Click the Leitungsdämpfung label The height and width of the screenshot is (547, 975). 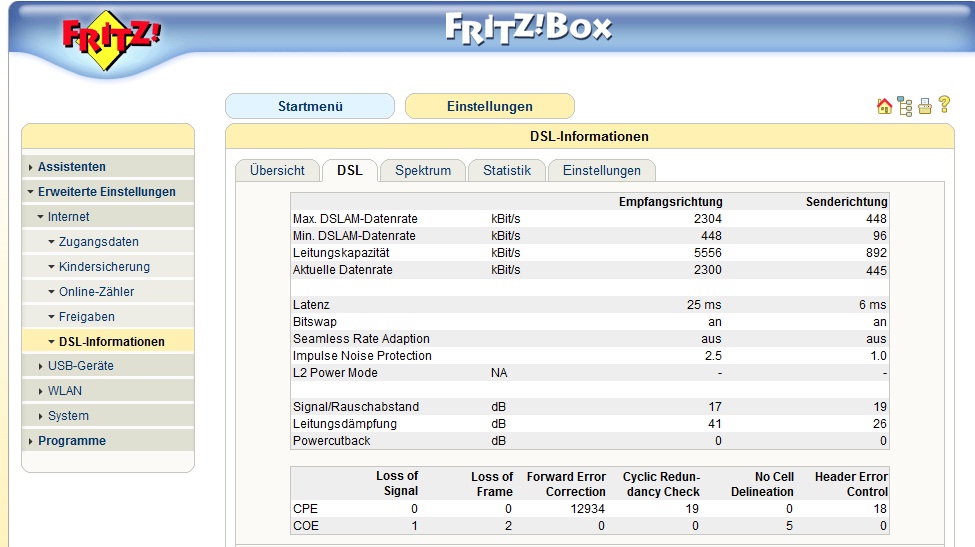click(x=344, y=423)
